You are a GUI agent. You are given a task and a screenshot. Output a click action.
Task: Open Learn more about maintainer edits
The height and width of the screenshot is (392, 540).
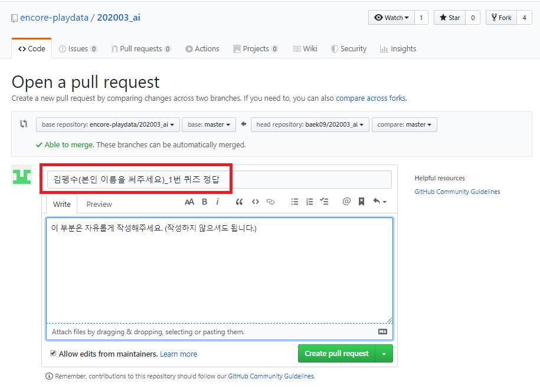coord(178,354)
